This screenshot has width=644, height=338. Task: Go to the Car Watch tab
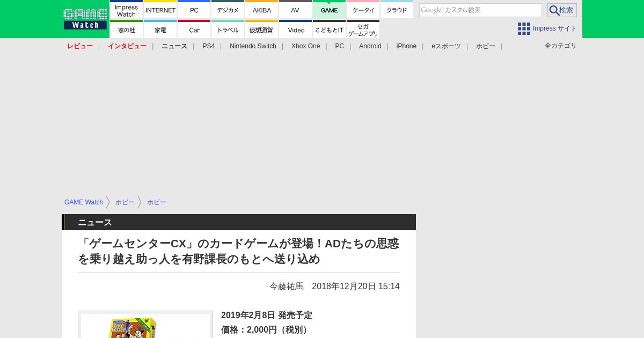tap(194, 29)
